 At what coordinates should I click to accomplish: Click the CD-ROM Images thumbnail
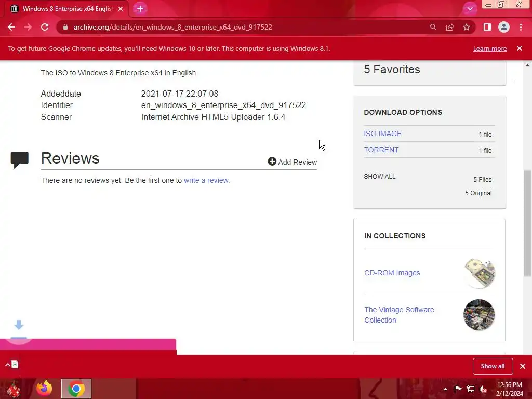pyautogui.click(x=479, y=273)
